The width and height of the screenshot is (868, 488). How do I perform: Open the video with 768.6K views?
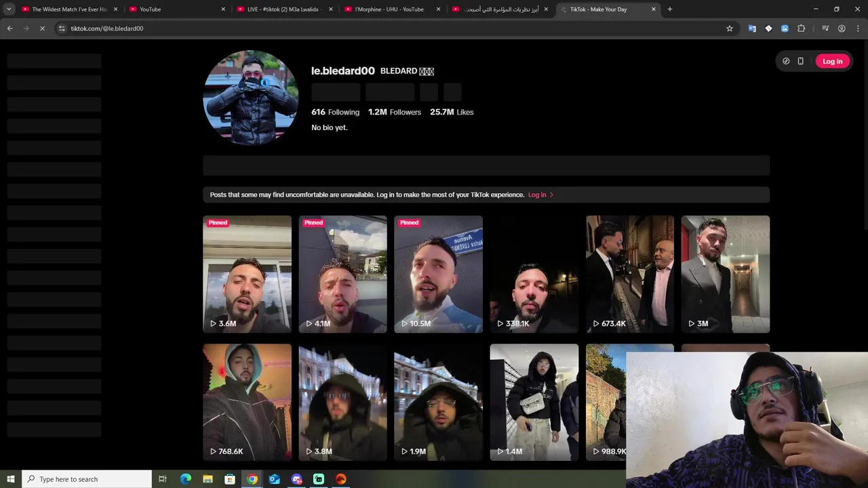[x=247, y=402]
